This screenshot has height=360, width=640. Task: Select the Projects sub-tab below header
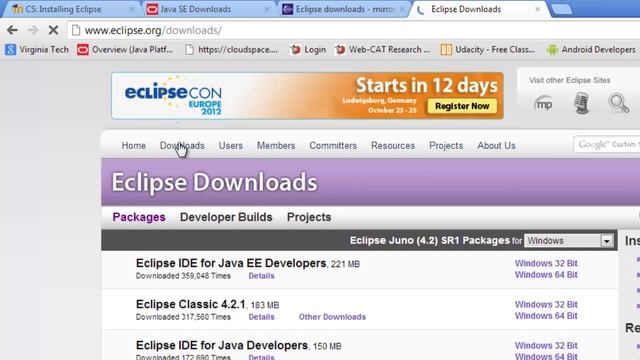309,217
